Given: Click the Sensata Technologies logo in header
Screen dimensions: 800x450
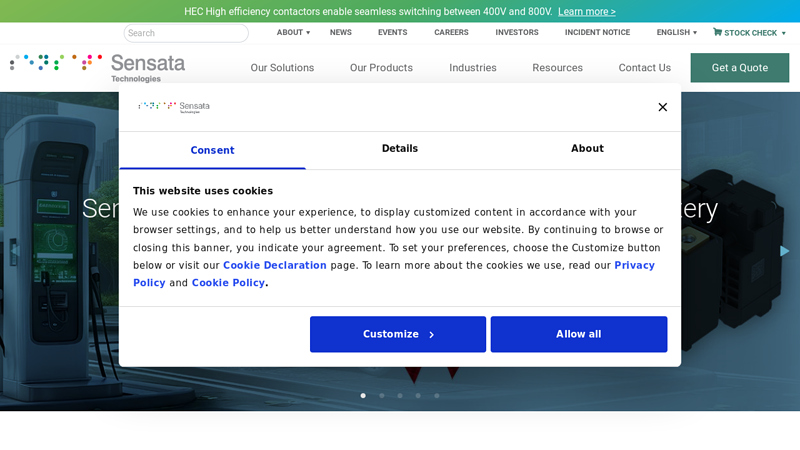Looking at the screenshot, I should (x=98, y=67).
